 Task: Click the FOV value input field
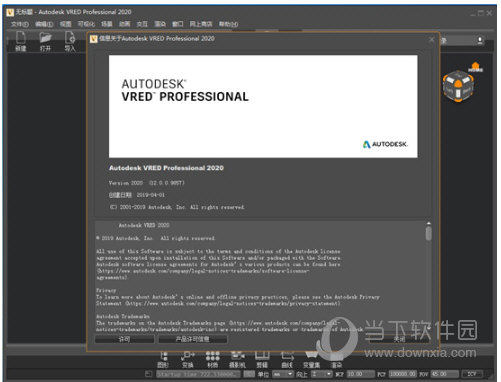[444, 374]
